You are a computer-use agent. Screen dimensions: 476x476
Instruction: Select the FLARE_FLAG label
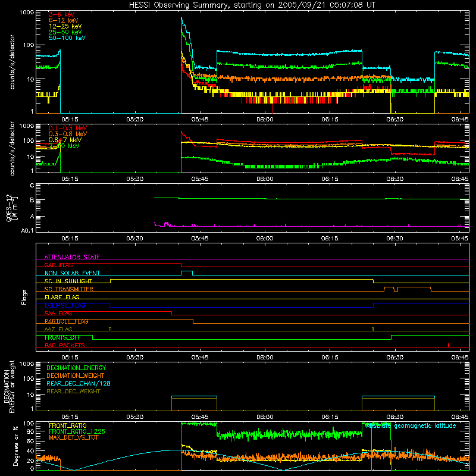[62, 297]
